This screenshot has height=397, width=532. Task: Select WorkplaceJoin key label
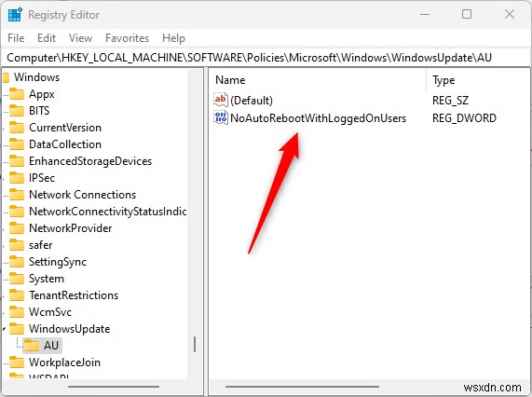pos(64,363)
